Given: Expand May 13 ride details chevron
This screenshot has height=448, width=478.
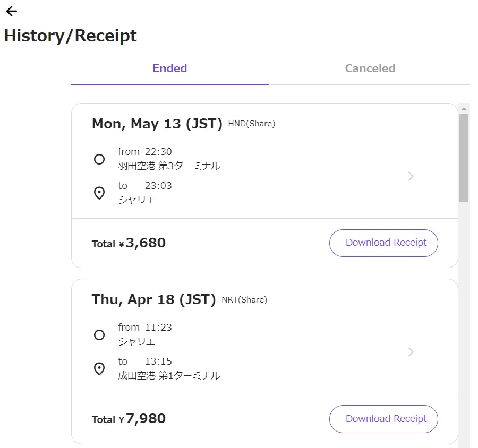Looking at the screenshot, I should 411,176.
